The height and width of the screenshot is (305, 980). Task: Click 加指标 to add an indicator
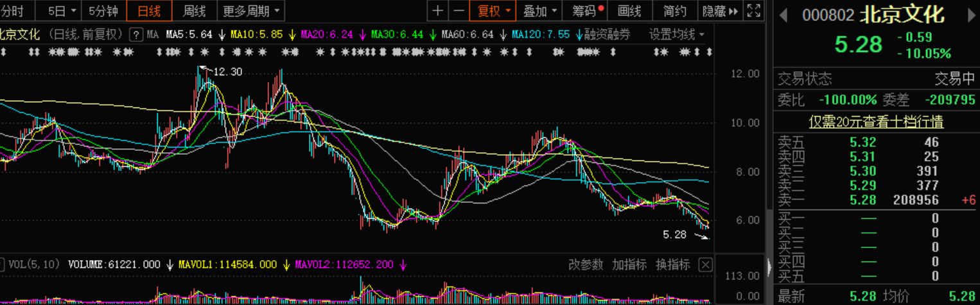pyautogui.click(x=629, y=265)
